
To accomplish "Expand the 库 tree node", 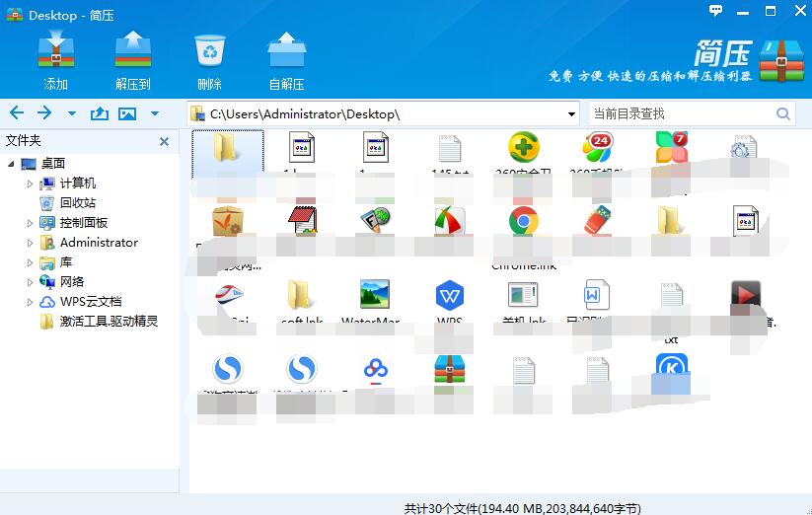I will [x=30, y=262].
